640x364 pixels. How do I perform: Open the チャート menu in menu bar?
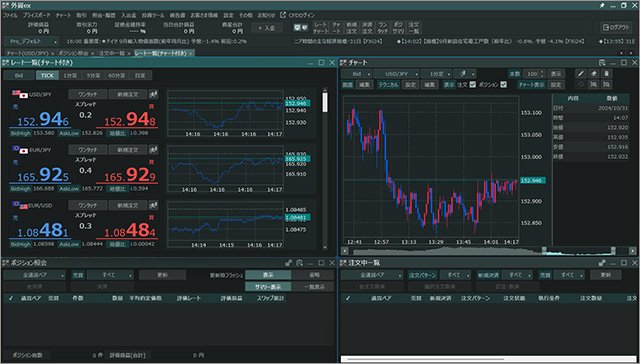point(63,16)
